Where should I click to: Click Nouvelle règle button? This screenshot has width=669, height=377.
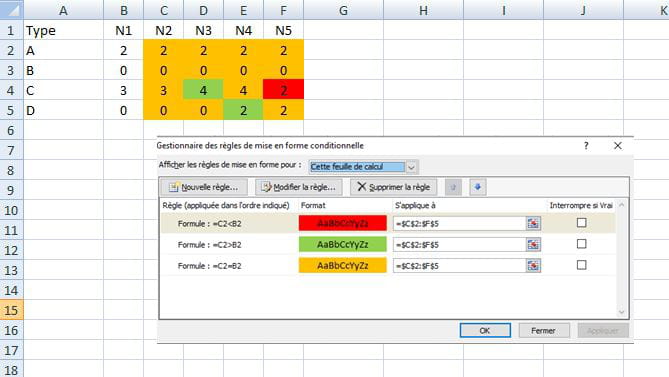204,187
